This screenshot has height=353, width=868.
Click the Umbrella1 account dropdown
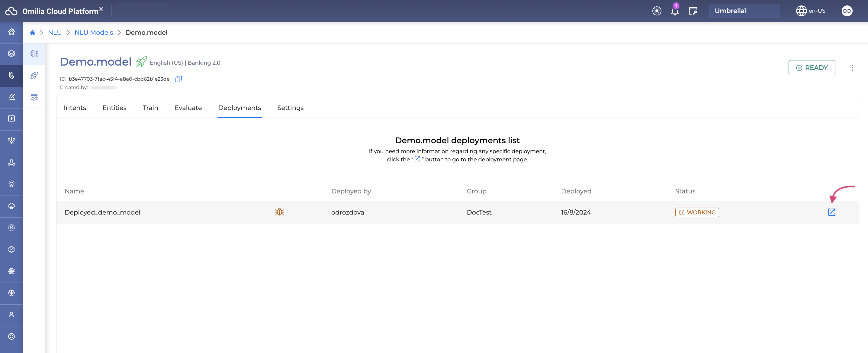coord(744,11)
